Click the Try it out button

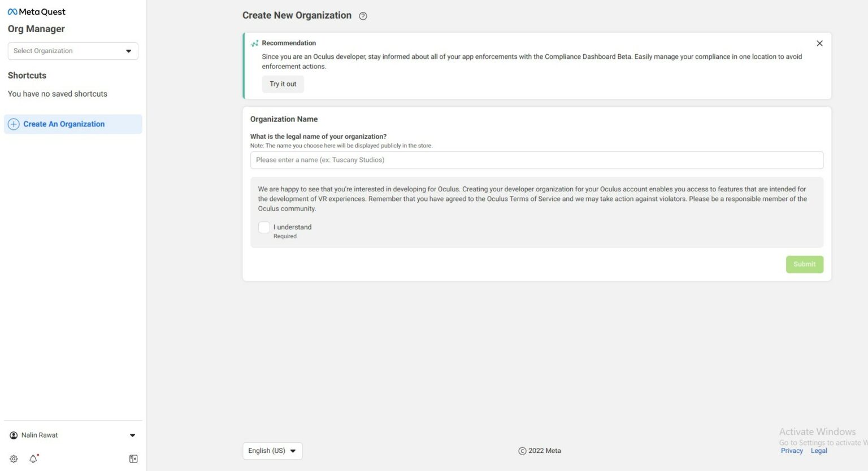pos(283,84)
